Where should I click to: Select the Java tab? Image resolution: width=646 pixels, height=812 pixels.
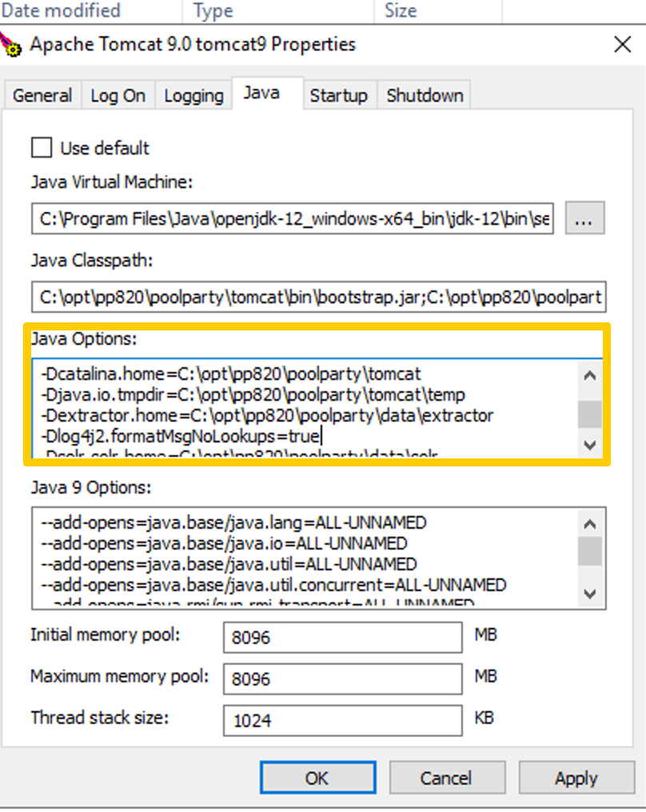tap(267, 94)
